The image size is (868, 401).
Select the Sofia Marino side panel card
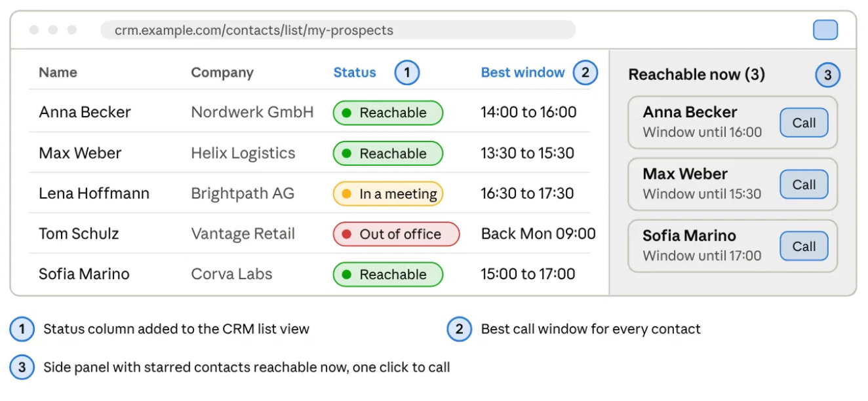(732, 246)
